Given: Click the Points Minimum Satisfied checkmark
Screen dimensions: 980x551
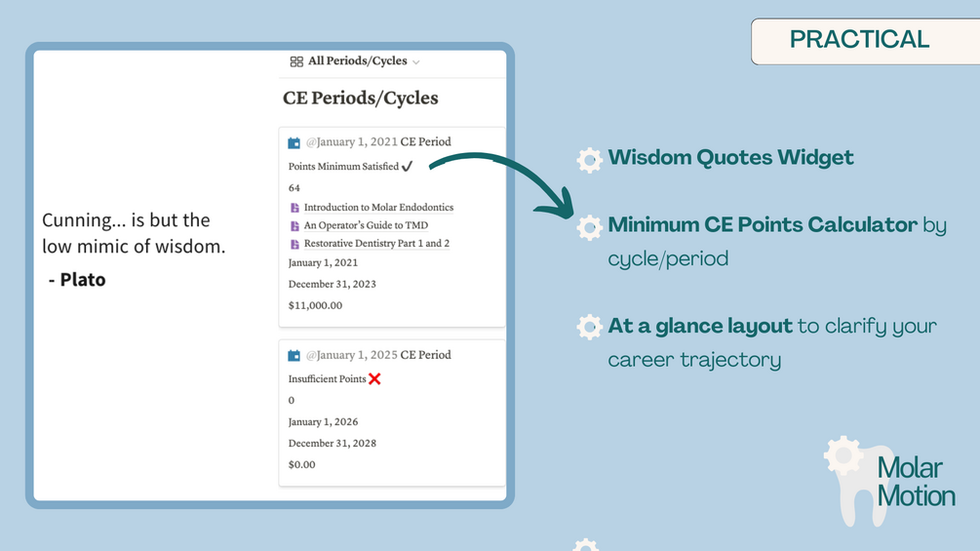Looking at the screenshot, I should 407,167.
